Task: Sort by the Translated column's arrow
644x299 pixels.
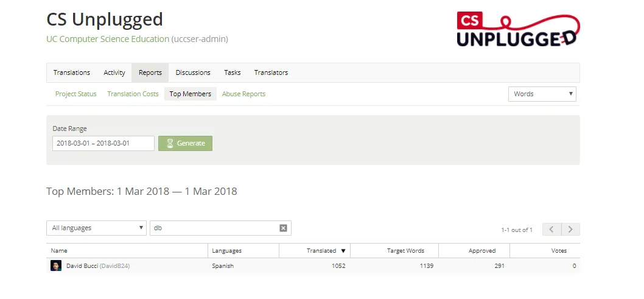Action: click(x=343, y=250)
